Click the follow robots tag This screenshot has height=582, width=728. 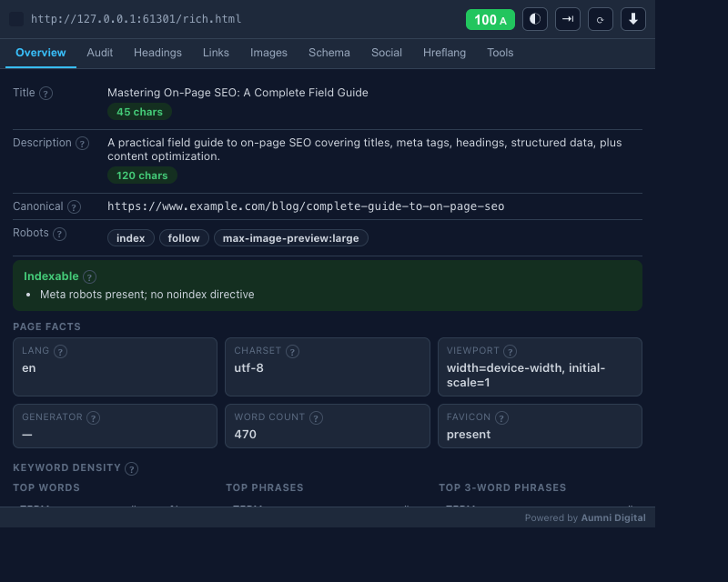tap(184, 238)
